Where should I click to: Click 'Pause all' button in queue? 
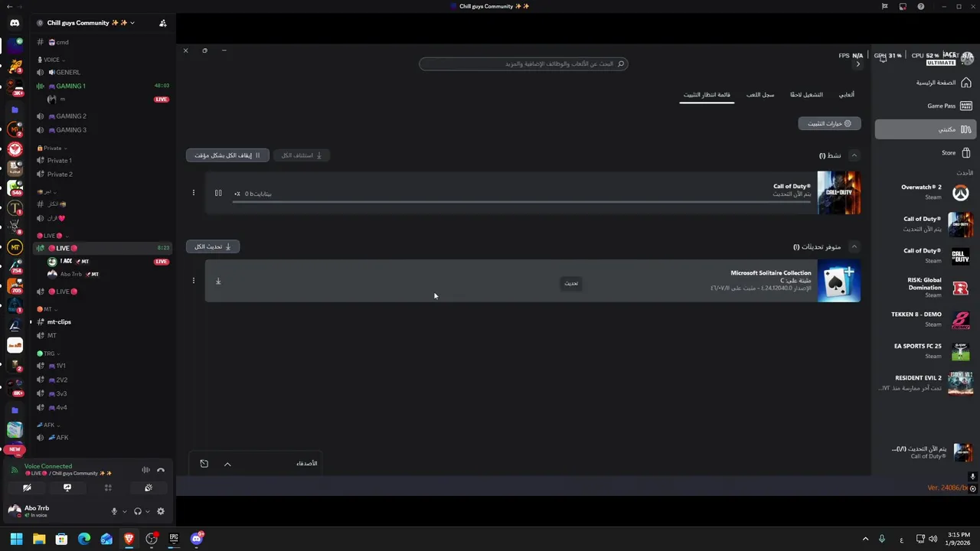[x=227, y=155]
